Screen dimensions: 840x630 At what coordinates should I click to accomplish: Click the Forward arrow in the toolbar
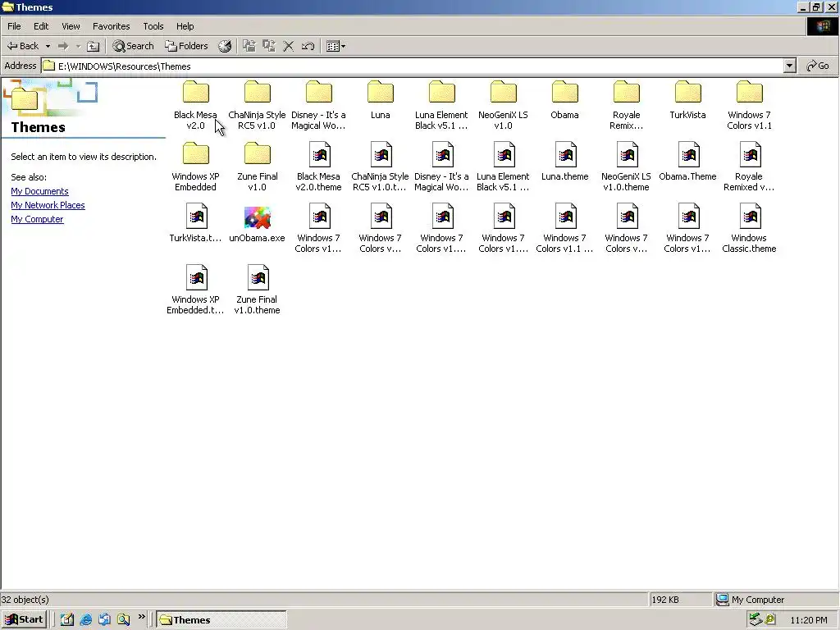(63, 46)
